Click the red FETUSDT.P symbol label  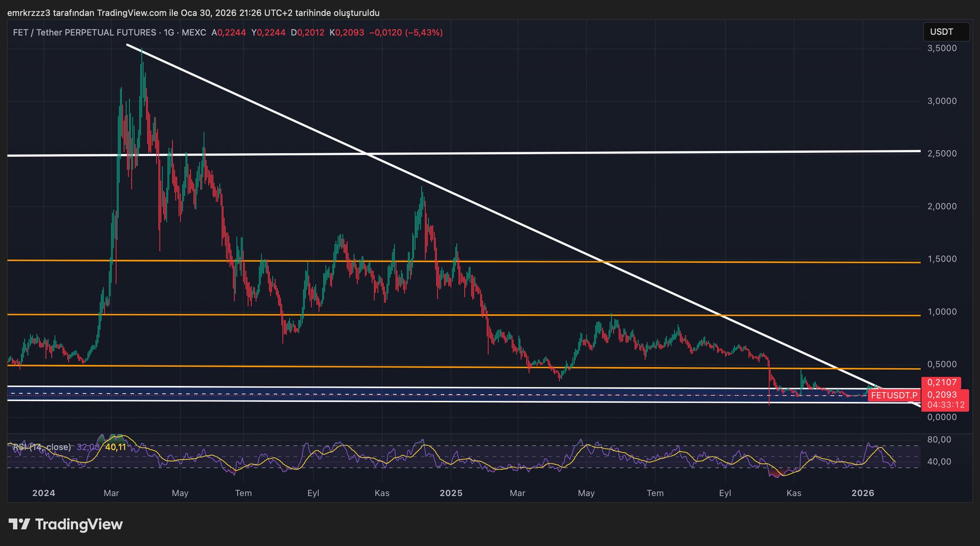(x=893, y=395)
